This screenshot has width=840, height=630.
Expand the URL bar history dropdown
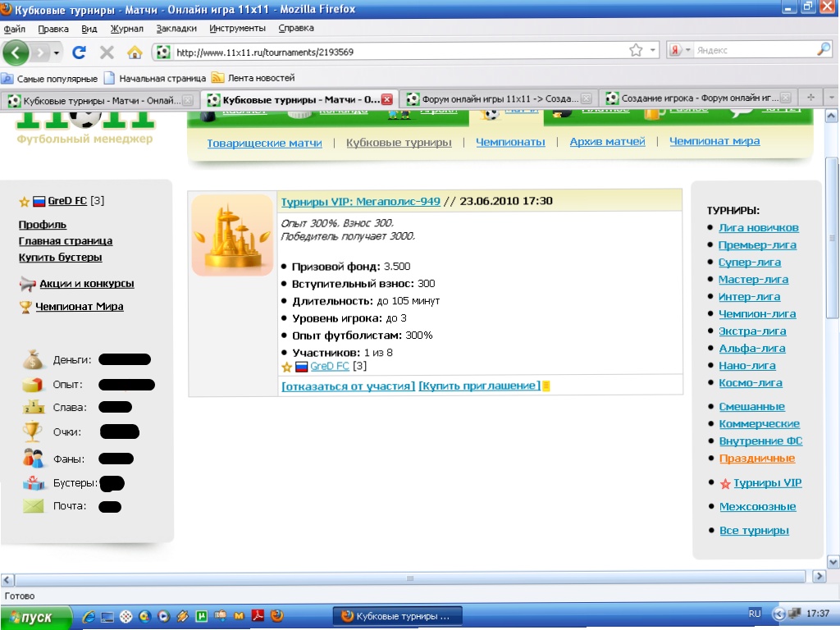coord(653,51)
